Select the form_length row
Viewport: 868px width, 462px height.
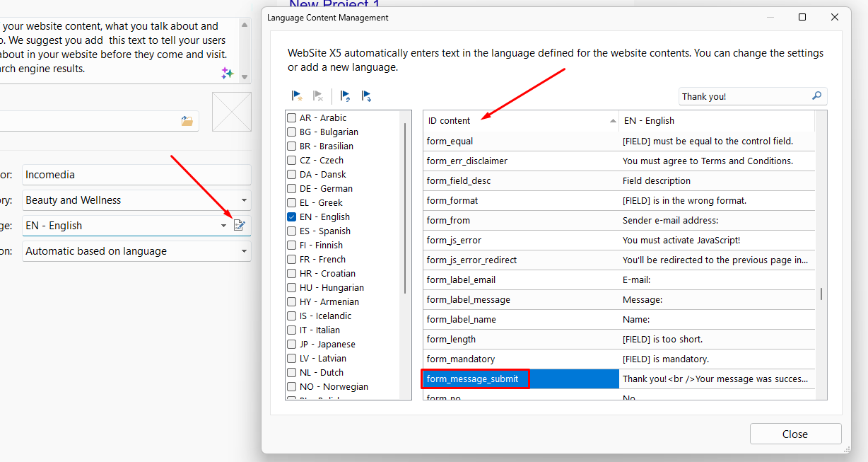point(619,340)
